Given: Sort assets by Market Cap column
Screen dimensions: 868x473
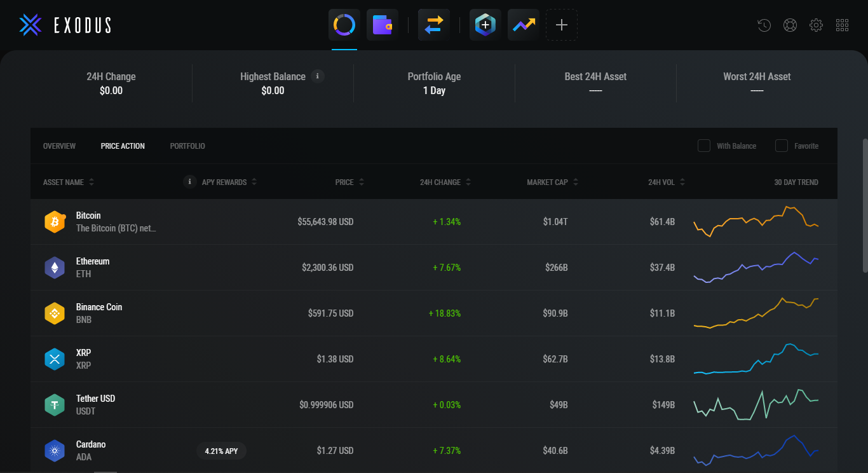Looking at the screenshot, I should 547,182.
